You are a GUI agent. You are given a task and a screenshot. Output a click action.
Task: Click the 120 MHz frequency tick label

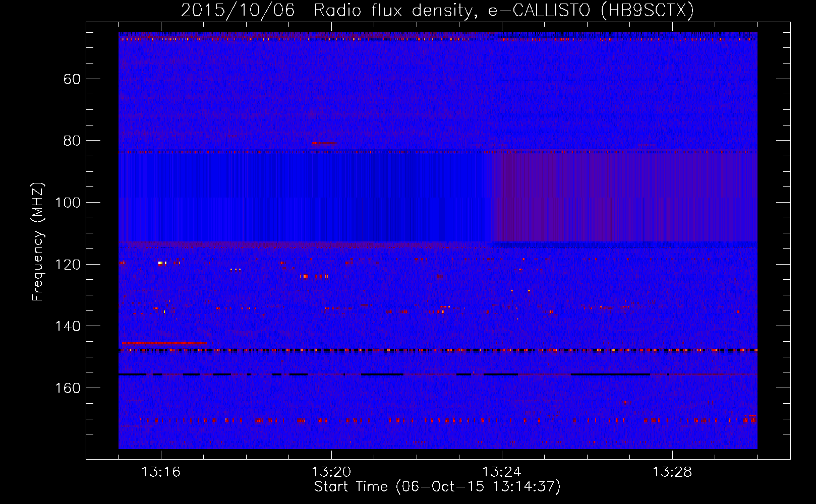click(68, 265)
